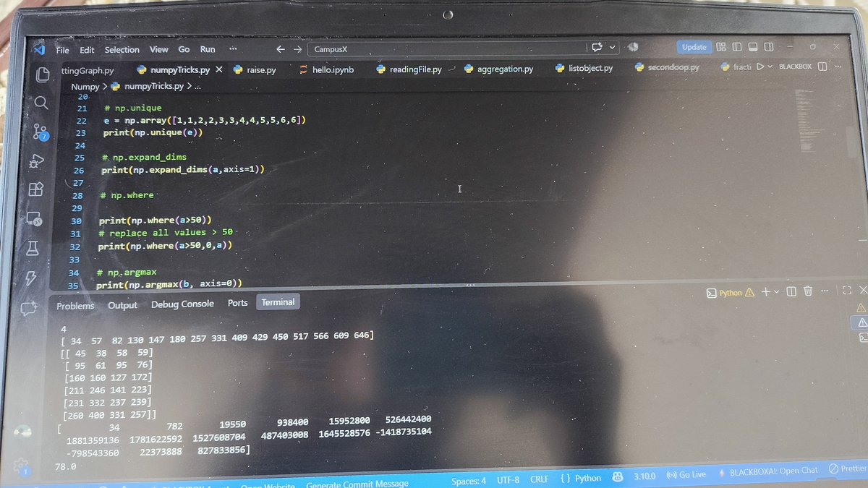
Task: Open Run and Debug view
Action: click(x=37, y=160)
